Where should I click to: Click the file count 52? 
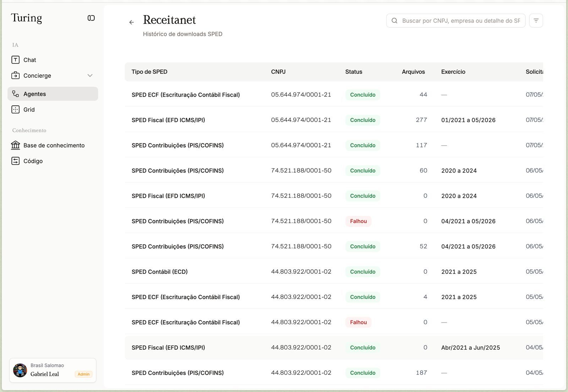tap(424, 246)
